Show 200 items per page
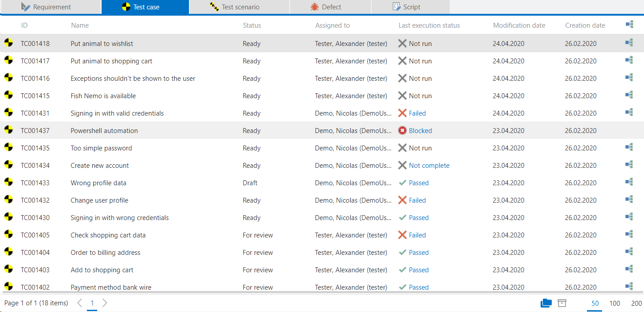 click(x=636, y=304)
